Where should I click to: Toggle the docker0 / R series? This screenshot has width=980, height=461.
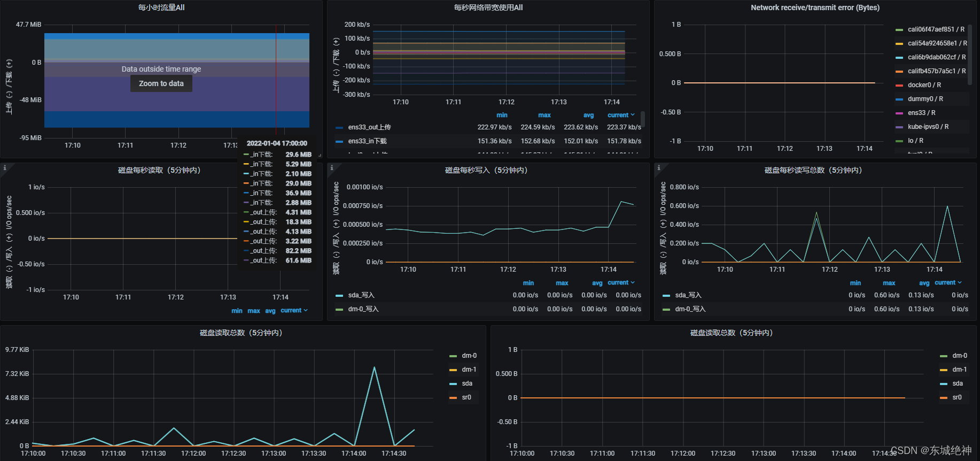pyautogui.click(x=924, y=85)
